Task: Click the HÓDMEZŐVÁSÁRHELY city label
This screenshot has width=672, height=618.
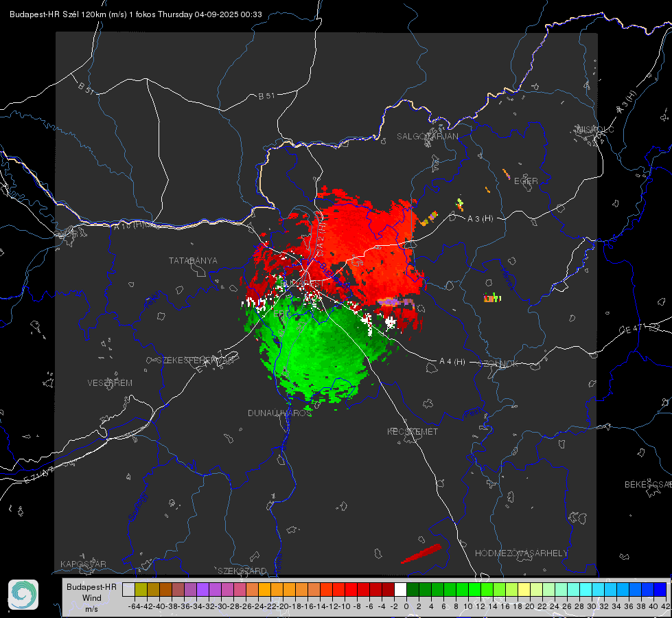Action: (521, 553)
